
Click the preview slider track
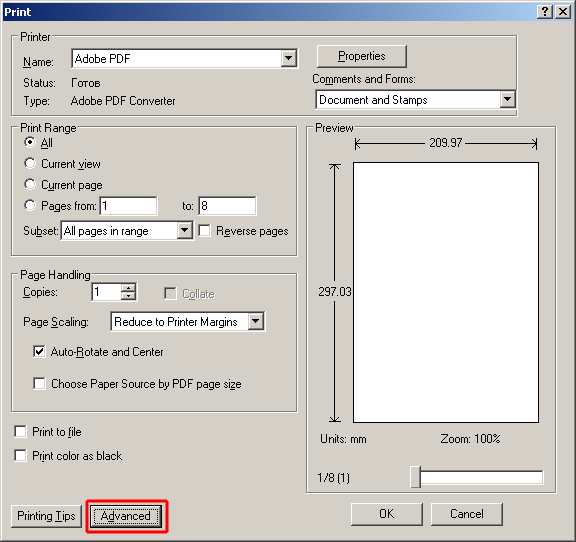click(x=482, y=477)
